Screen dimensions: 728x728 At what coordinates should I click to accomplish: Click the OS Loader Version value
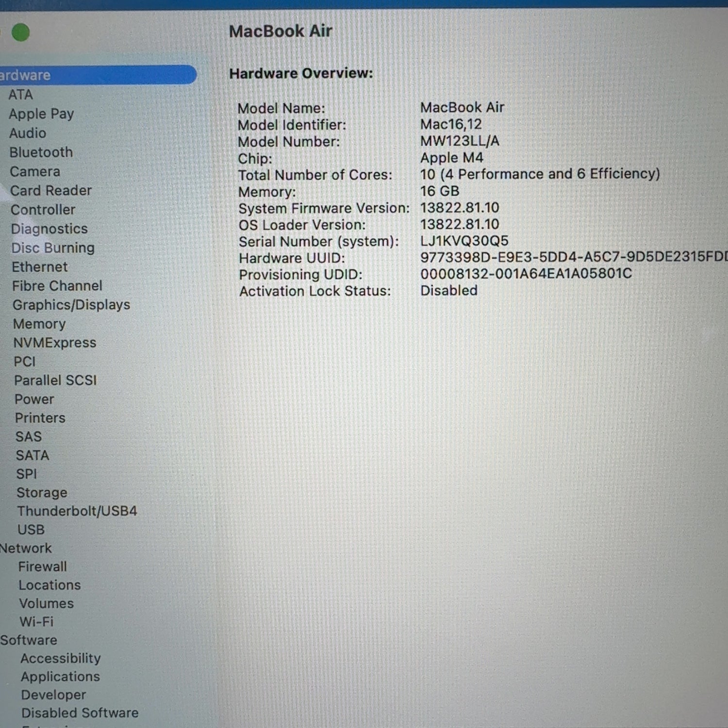pos(460,224)
